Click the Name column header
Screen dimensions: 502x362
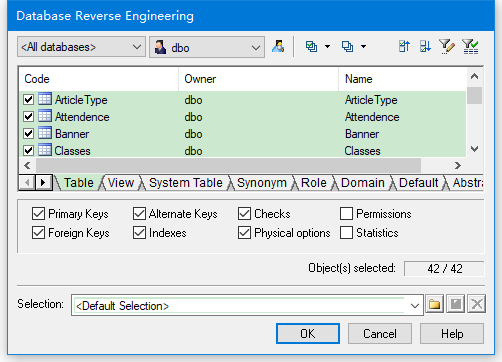(403, 79)
